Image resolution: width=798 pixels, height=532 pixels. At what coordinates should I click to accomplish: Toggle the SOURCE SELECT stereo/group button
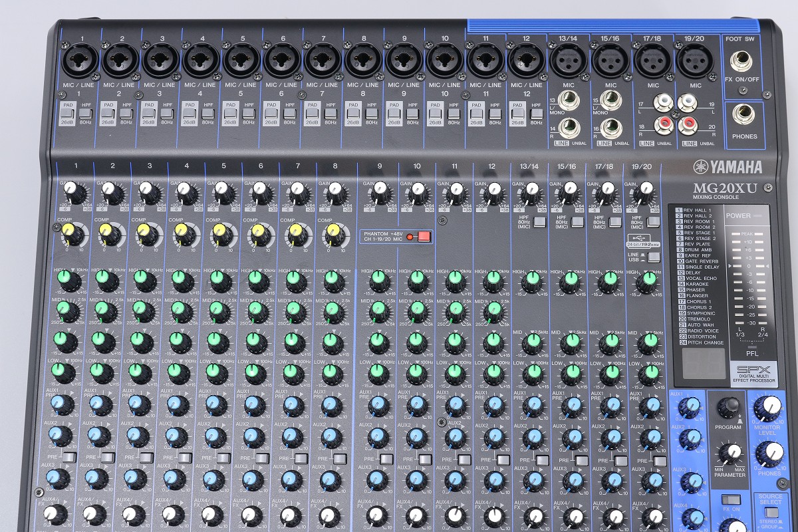771,513
